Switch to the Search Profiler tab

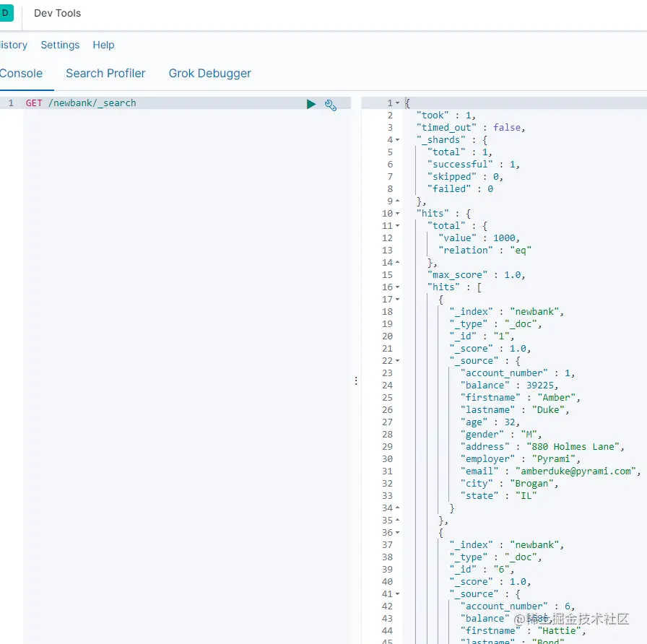pyautogui.click(x=105, y=74)
